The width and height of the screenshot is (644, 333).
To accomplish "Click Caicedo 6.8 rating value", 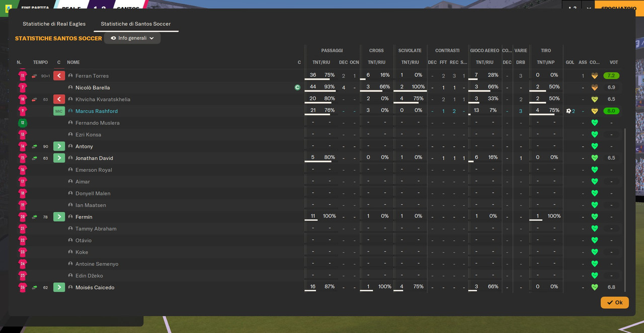I will point(611,287).
